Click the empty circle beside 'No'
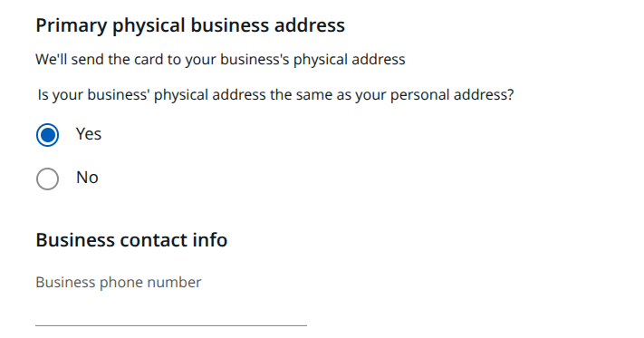 pos(47,179)
